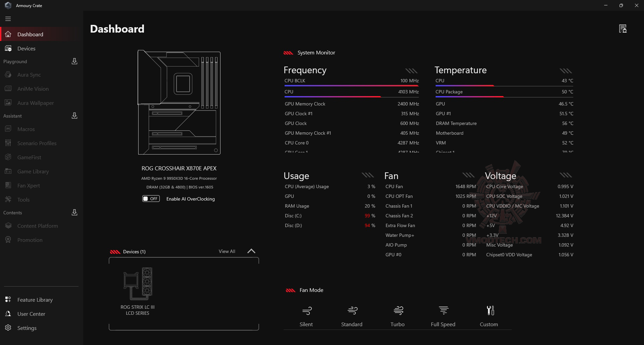The width and height of the screenshot is (644, 345).
Task: Switch to the Devices page
Action: point(26,48)
